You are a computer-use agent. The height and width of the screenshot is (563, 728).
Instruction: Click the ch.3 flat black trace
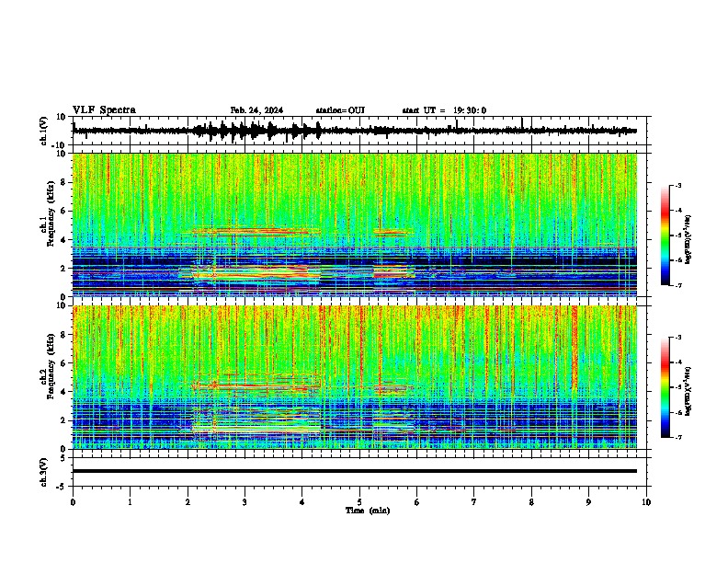[355, 471]
